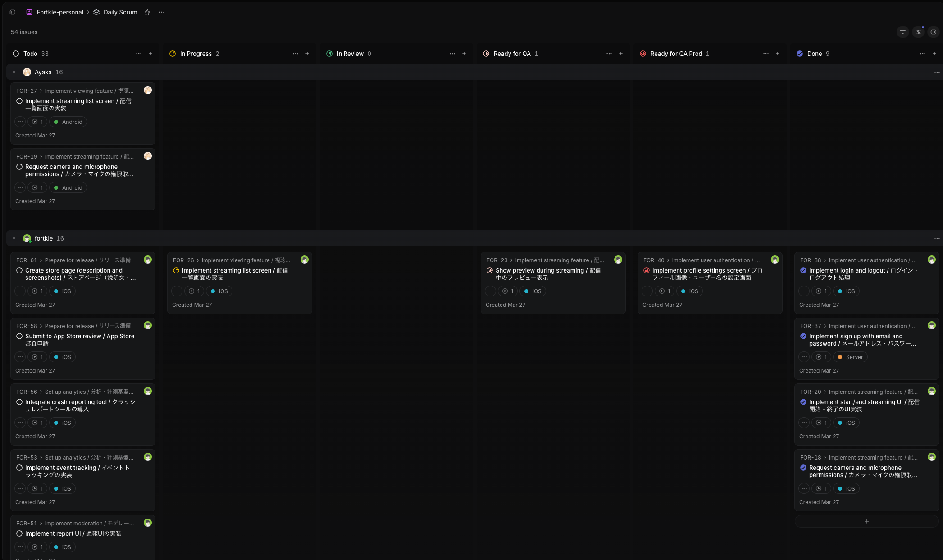Add issue to Ready for QA column
This screenshot has height=560, width=943.
tap(621, 54)
